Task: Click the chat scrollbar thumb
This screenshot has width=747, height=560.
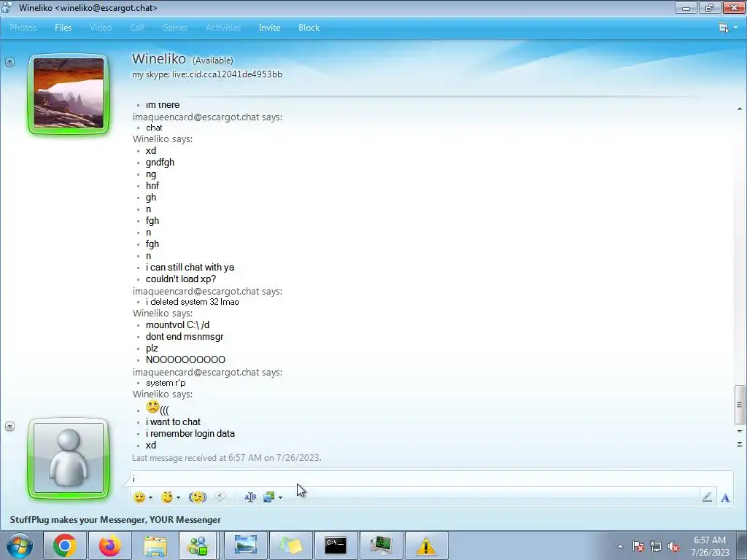Action: point(740,404)
